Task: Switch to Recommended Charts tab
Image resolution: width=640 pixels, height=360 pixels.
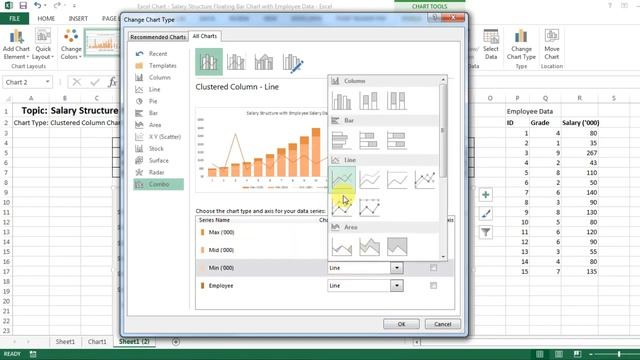Action: pos(158,37)
